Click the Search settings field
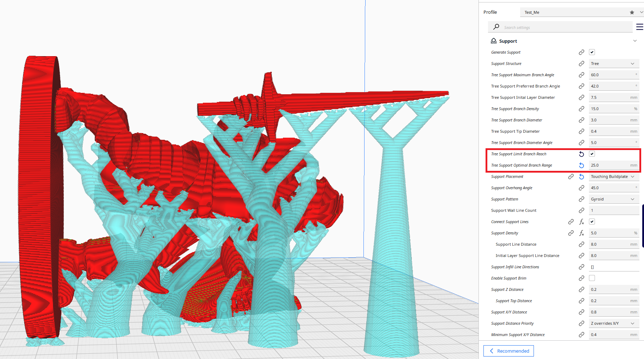Viewport: 644px width, 359px height. pos(560,27)
